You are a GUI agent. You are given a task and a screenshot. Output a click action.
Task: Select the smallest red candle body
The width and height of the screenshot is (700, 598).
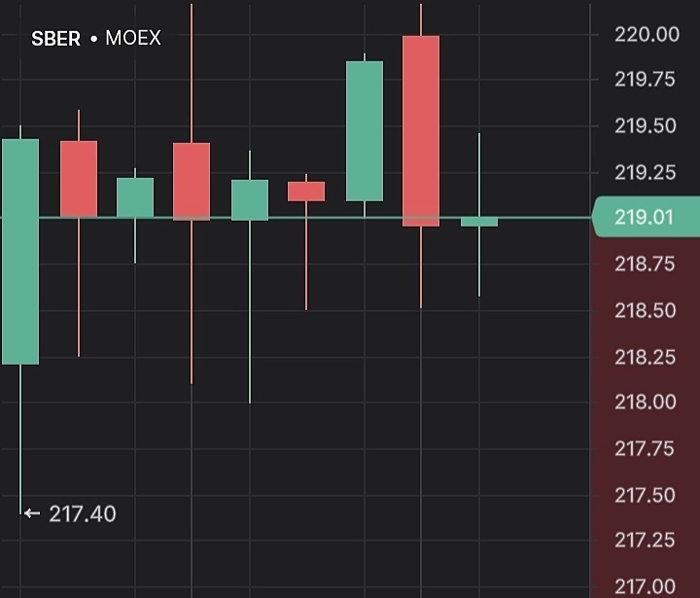[x=306, y=191]
